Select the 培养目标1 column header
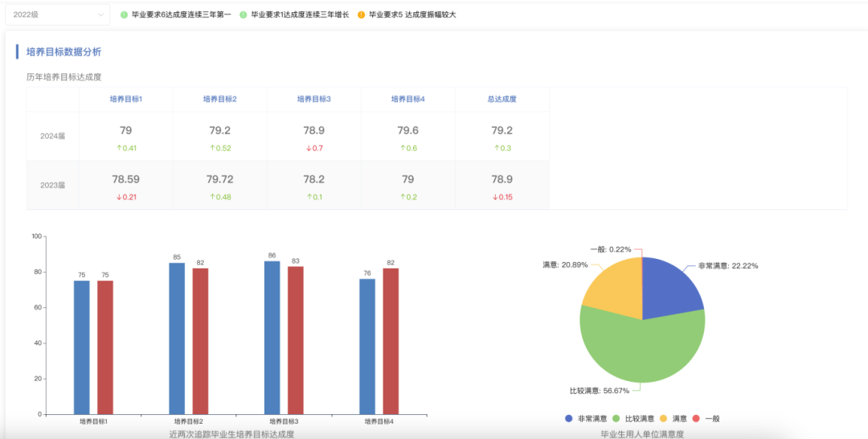The width and height of the screenshot is (868, 439). [126, 99]
